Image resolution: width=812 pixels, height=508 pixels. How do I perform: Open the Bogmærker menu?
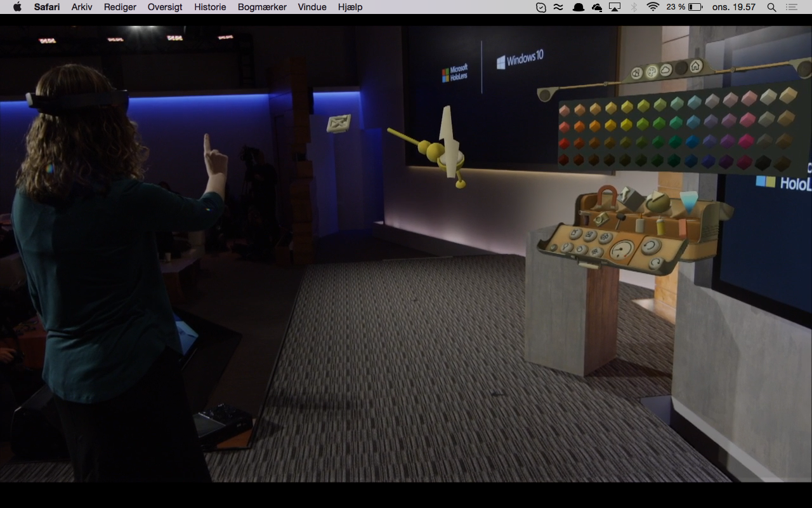pos(262,7)
